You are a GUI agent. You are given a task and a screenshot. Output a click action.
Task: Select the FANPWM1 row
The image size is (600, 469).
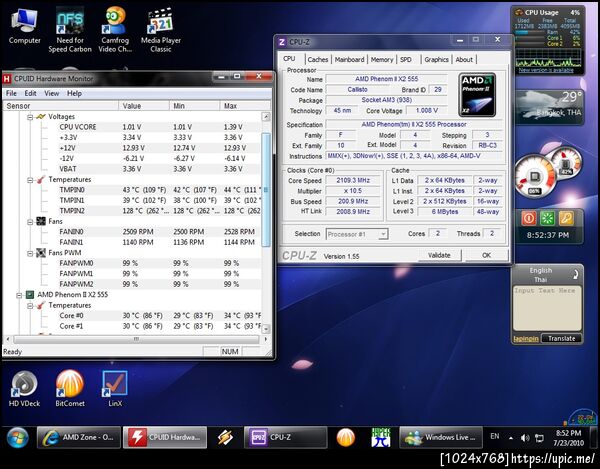[132, 274]
